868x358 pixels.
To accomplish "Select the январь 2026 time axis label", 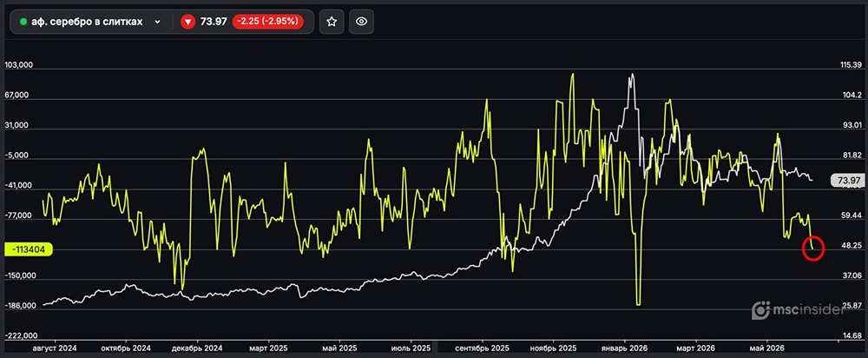I will tap(626, 348).
